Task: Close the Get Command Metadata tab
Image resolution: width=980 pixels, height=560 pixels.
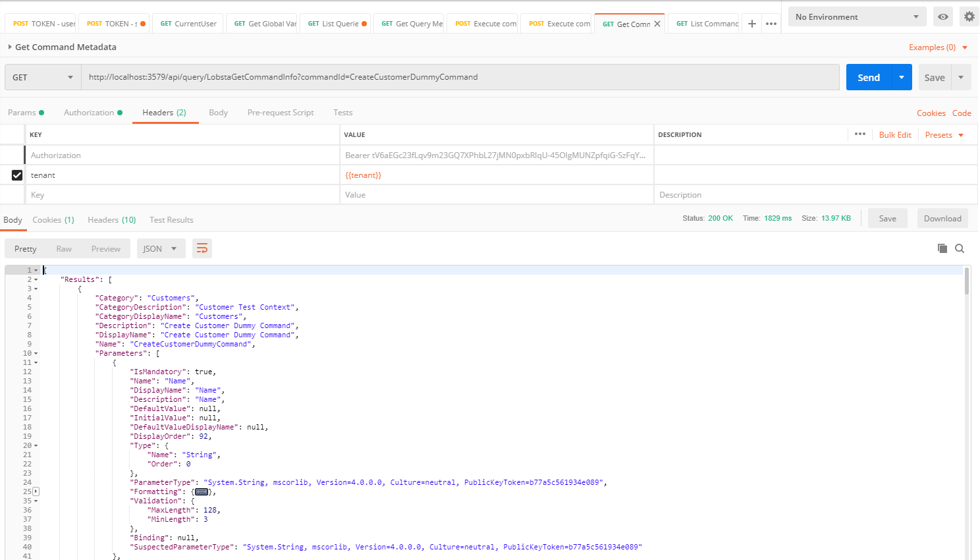Action: (x=657, y=24)
